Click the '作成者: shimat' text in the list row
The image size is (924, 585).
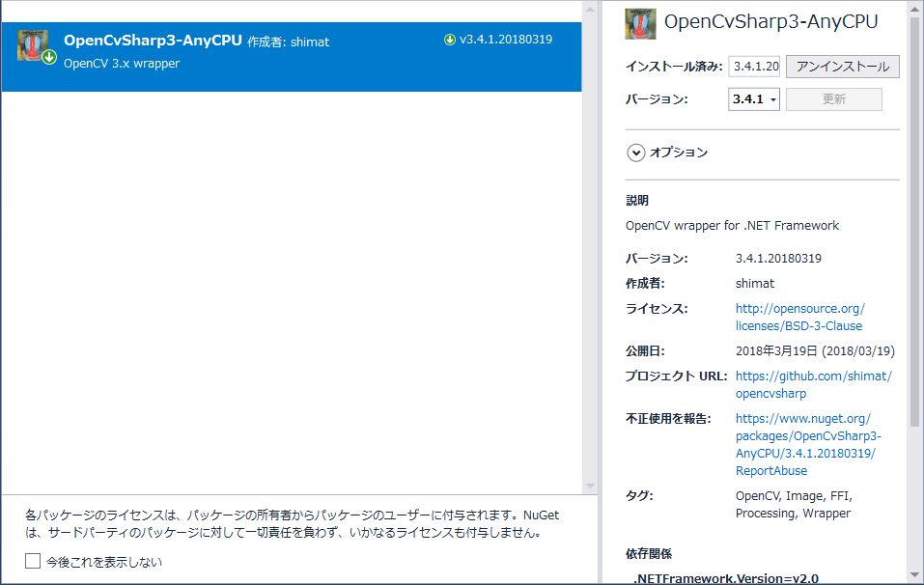pyautogui.click(x=288, y=42)
